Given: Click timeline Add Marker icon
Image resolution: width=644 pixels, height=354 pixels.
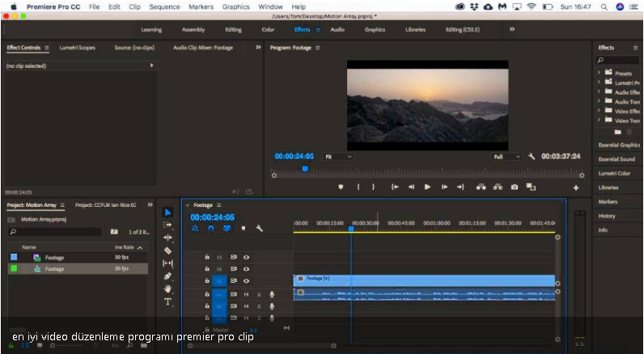Looking at the screenshot, I should [244, 229].
